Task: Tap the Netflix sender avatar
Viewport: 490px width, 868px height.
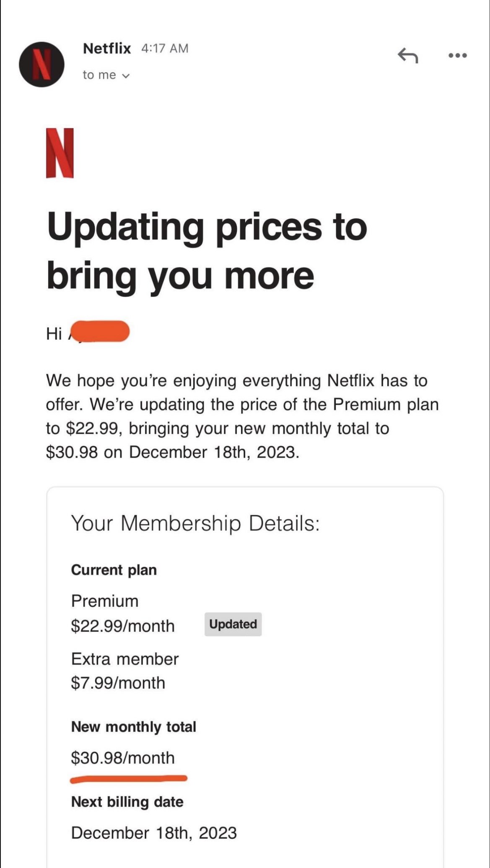Action: 41,65
